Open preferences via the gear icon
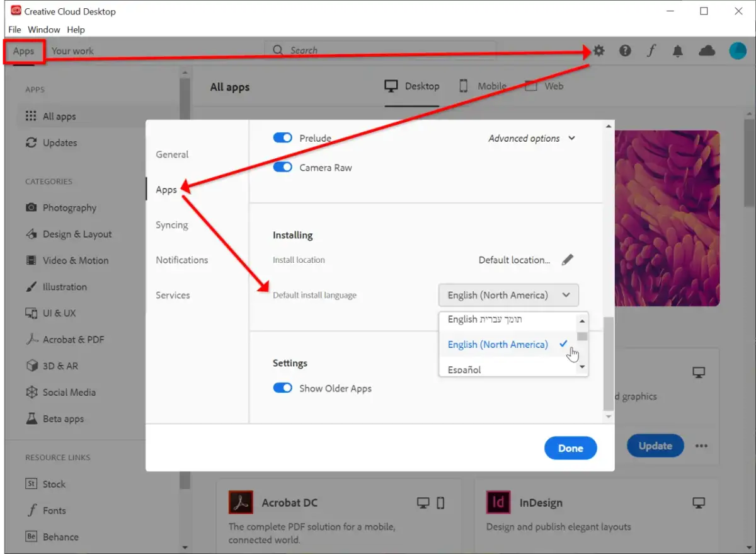 point(598,51)
